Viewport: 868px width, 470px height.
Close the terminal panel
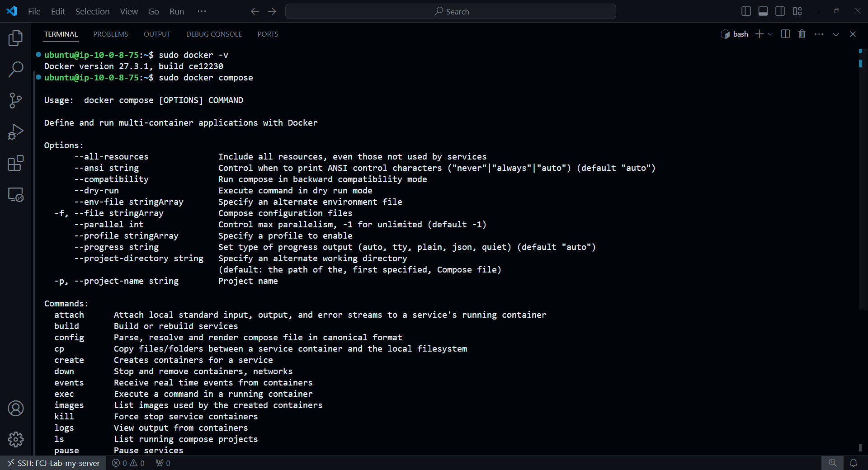click(x=853, y=34)
